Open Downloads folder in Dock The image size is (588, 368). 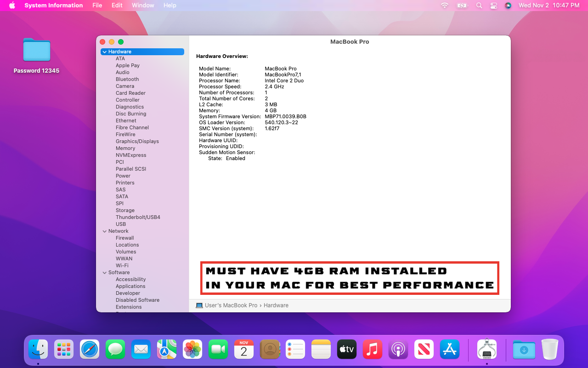(524, 349)
